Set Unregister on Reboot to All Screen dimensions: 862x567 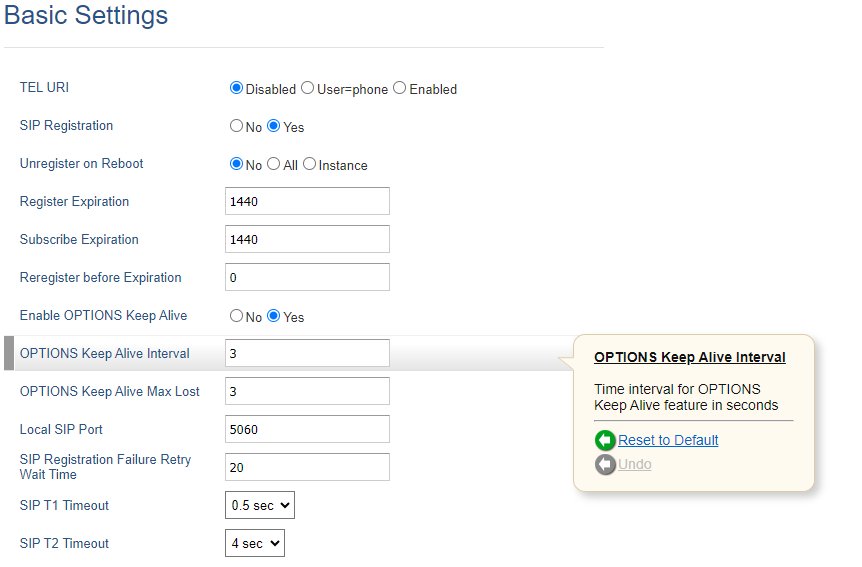tap(273, 164)
